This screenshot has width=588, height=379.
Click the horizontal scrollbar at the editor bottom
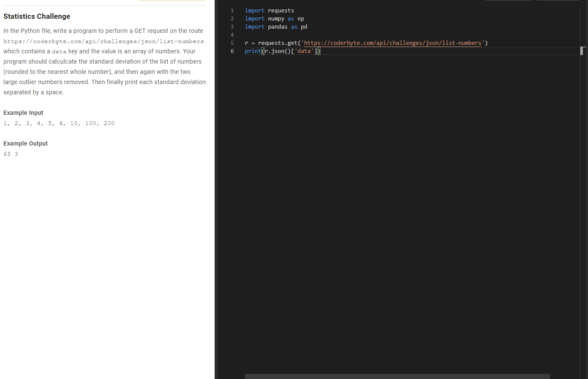click(x=397, y=376)
